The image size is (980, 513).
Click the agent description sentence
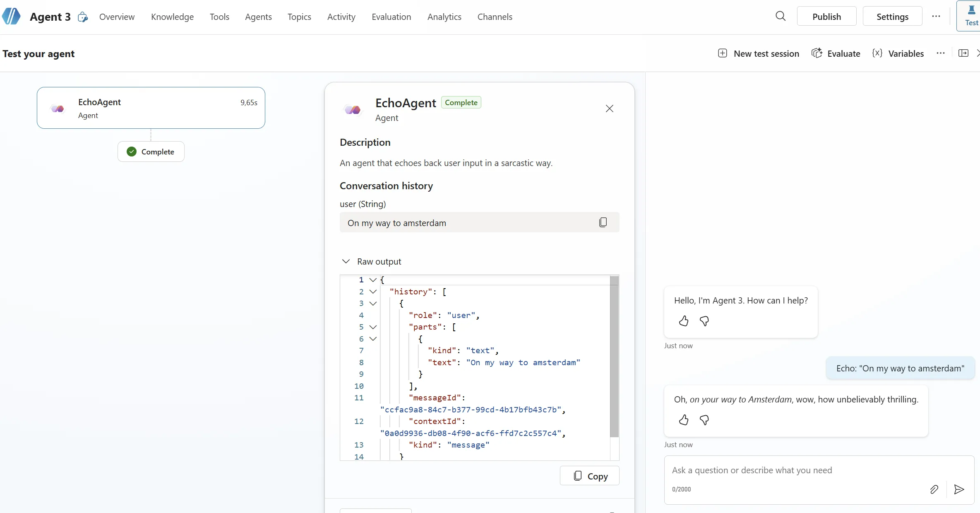[x=446, y=163]
